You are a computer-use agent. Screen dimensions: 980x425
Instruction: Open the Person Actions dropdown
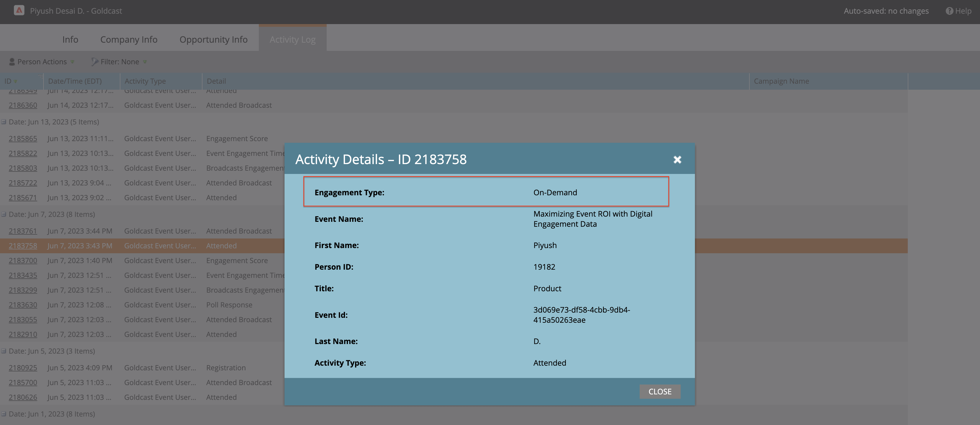(x=42, y=62)
